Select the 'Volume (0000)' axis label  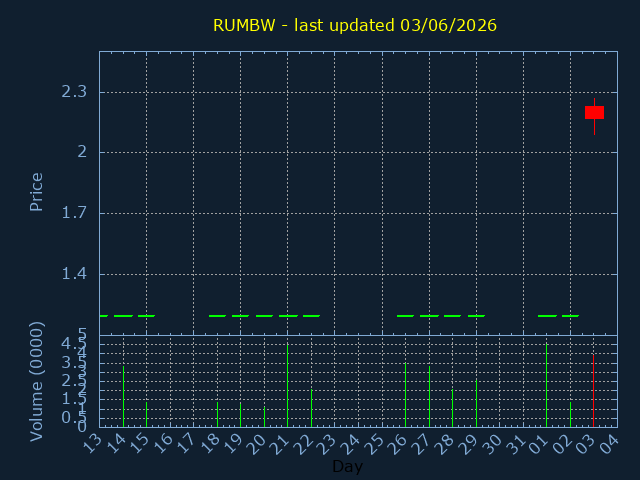[x=36, y=382]
